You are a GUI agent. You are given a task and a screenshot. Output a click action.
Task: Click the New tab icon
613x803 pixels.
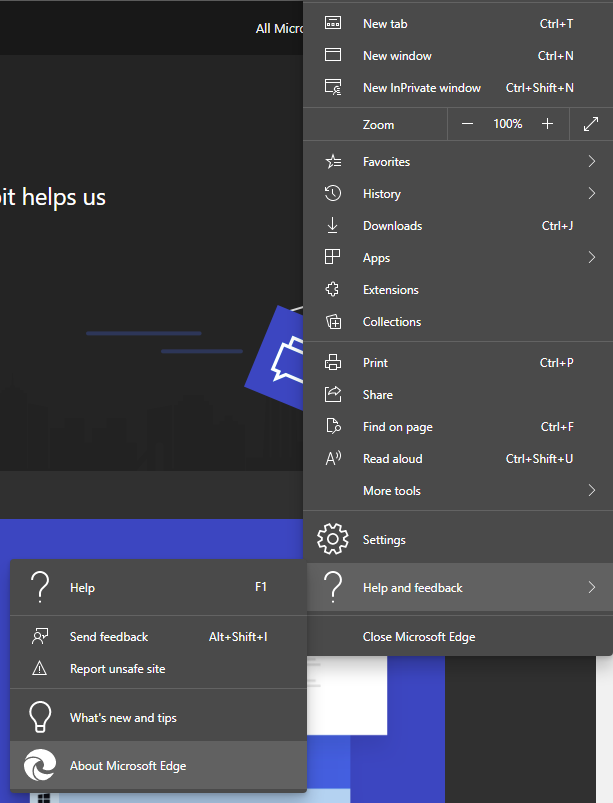click(333, 23)
